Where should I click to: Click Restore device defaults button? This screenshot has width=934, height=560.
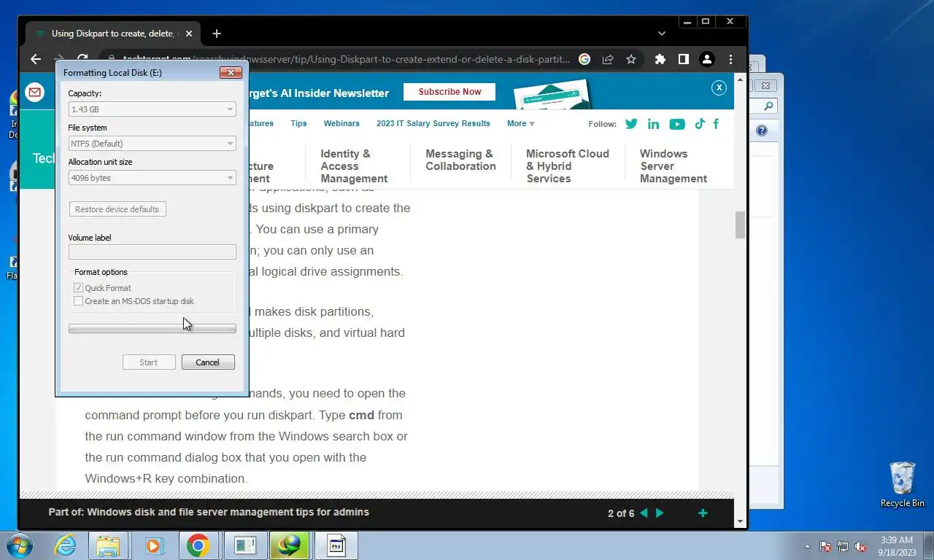pos(117,209)
